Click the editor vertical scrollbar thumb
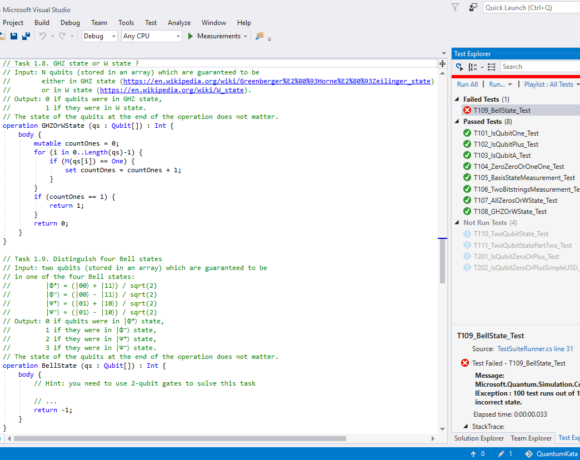The width and height of the screenshot is (580, 460). [x=442, y=261]
